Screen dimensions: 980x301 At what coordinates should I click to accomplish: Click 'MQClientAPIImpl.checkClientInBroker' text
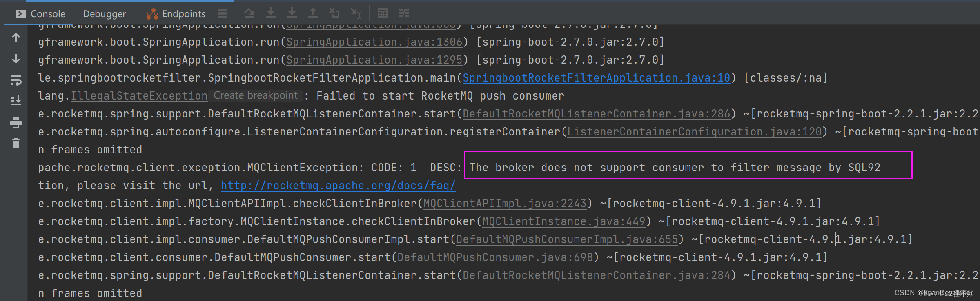pyautogui.click(x=303, y=204)
